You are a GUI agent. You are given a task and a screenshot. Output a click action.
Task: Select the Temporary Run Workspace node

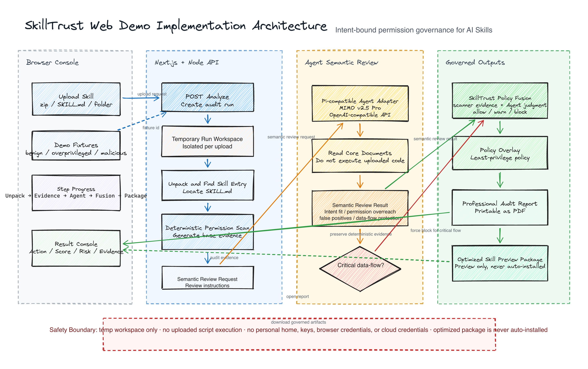[x=208, y=141]
